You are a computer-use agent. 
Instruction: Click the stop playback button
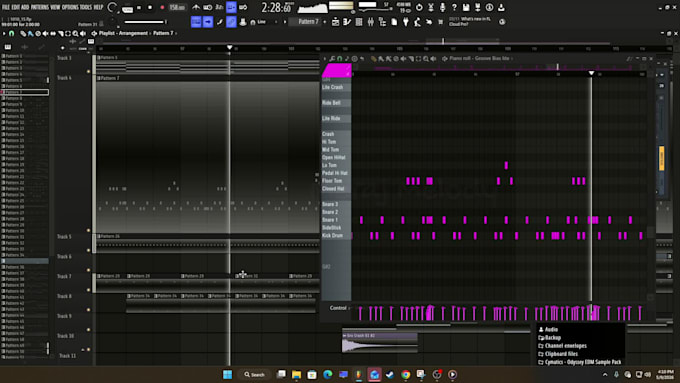pos(150,7)
